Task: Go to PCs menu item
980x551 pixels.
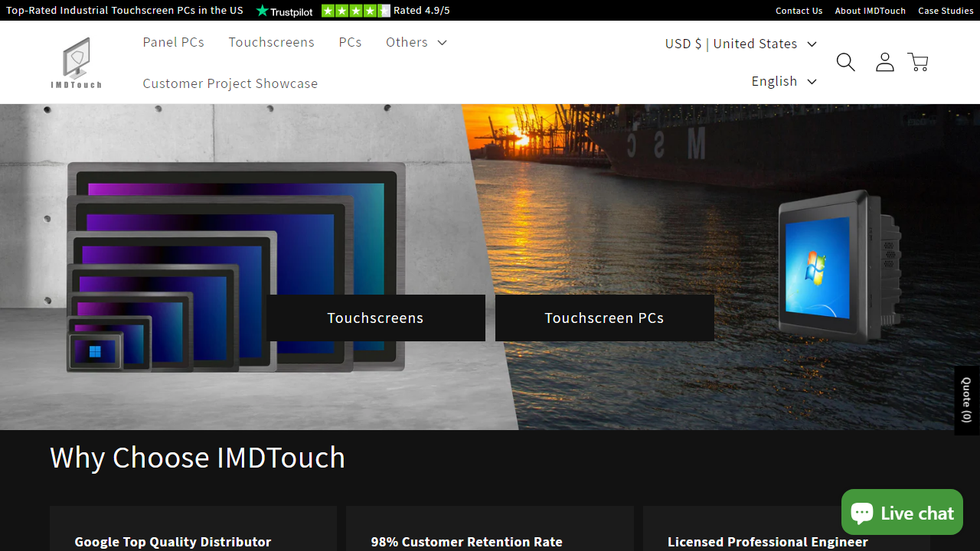Action: (350, 42)
